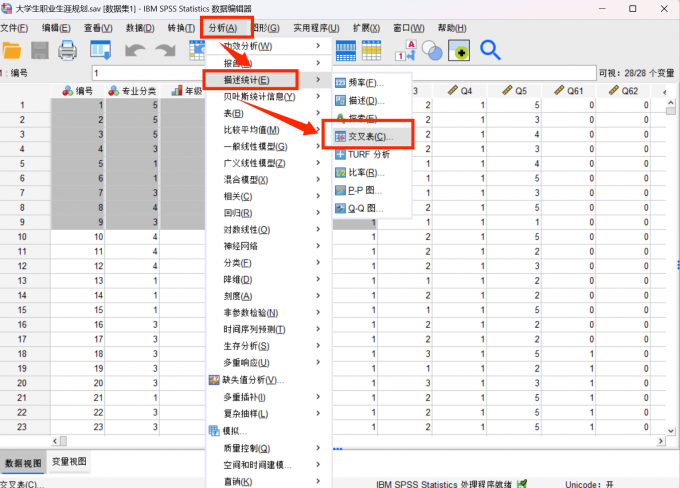Switch to the 数据视图 tab
This screenshot has height=488, width=680.
point(23,463)
